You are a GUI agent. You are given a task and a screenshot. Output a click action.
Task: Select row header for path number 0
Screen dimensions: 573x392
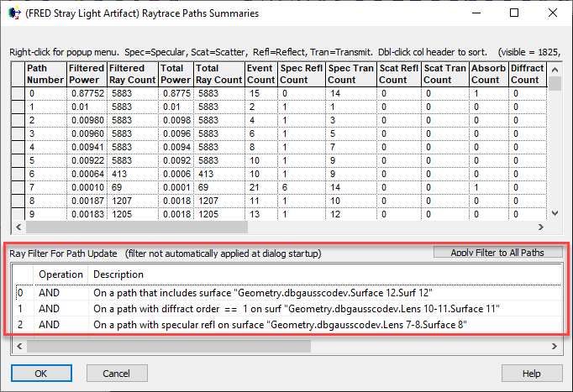(x=18, y=93)
